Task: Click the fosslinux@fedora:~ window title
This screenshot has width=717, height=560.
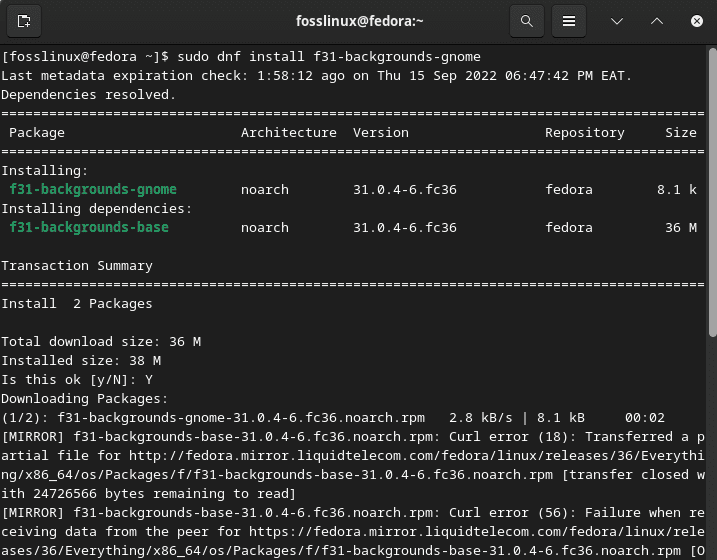Action: 359,21
